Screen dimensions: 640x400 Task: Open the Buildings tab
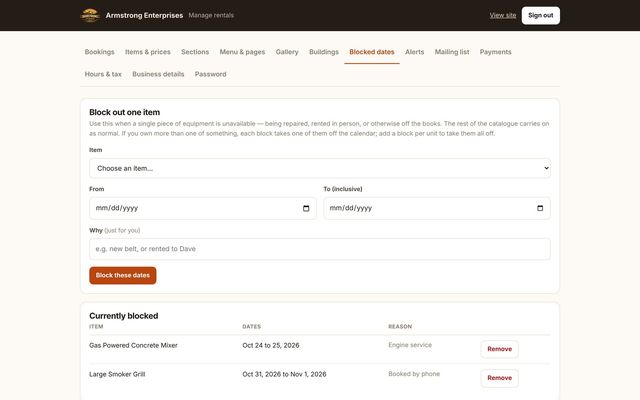point(324,52)
